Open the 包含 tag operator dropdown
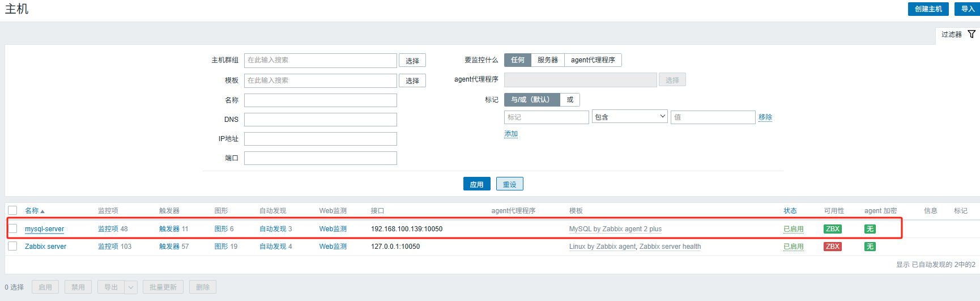Viewport: 980px width, 301px height. coord(629,117)
